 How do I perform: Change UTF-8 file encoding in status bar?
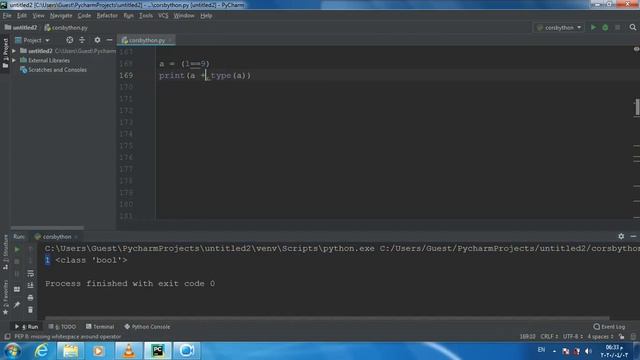tap(573, 337)
